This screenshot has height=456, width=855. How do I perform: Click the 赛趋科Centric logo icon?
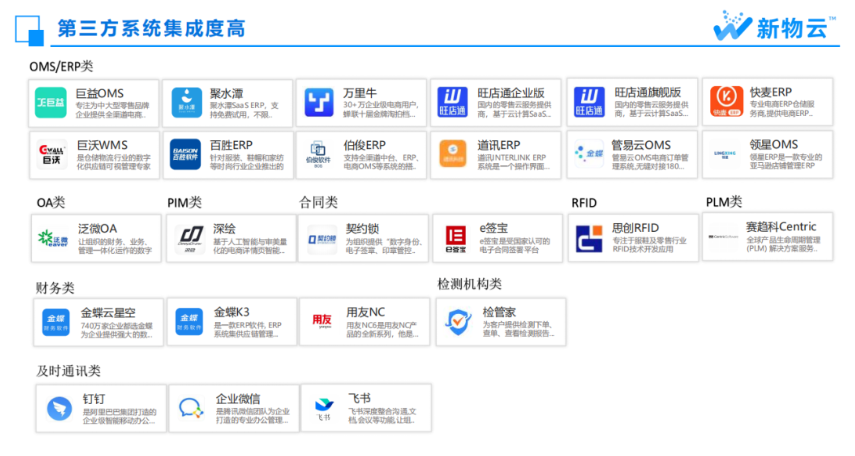point(724,237)
